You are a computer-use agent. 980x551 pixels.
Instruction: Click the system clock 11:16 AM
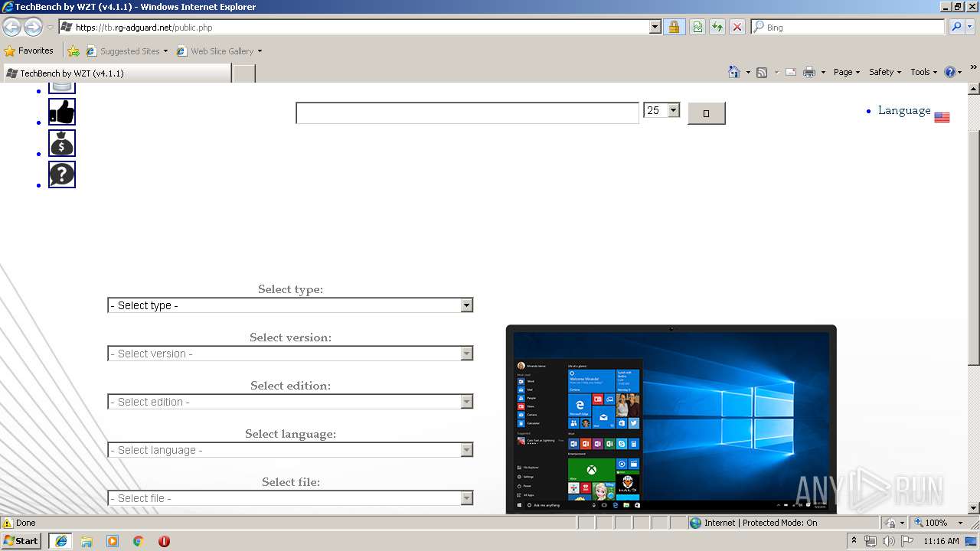(941, 541)
